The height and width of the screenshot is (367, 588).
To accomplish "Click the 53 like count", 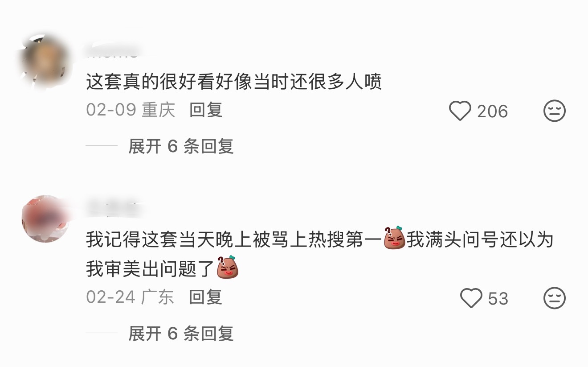I will (x=498, y=298).
